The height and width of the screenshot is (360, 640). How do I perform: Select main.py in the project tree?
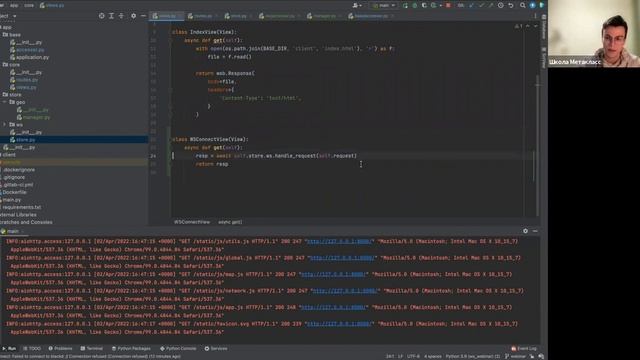point(11,200)
